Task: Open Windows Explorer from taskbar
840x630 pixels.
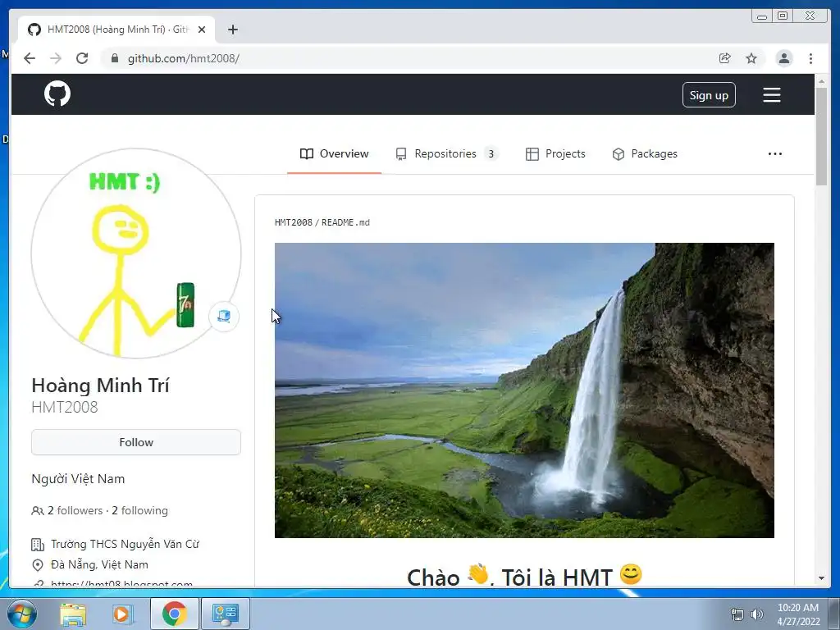Action: 73,614
